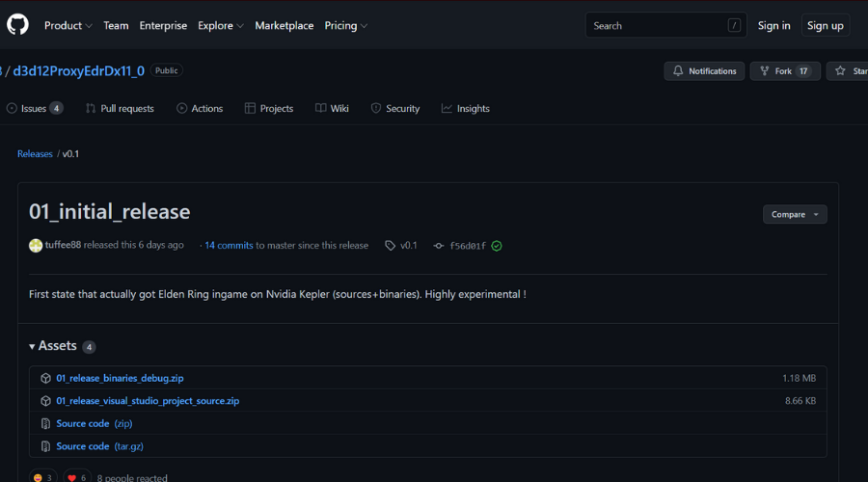Click the smiley reaction button showing 3

[x=43, y=477]
